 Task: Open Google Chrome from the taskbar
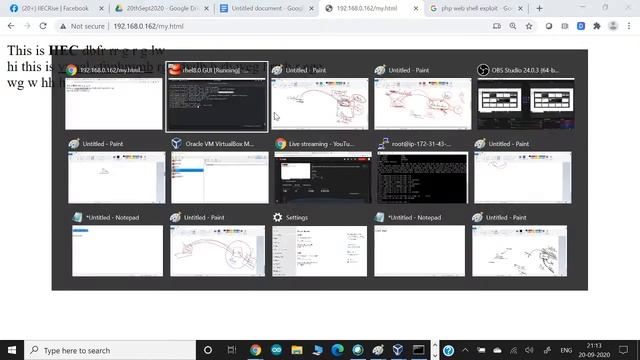pyautogui.click(x=256, y=350)
